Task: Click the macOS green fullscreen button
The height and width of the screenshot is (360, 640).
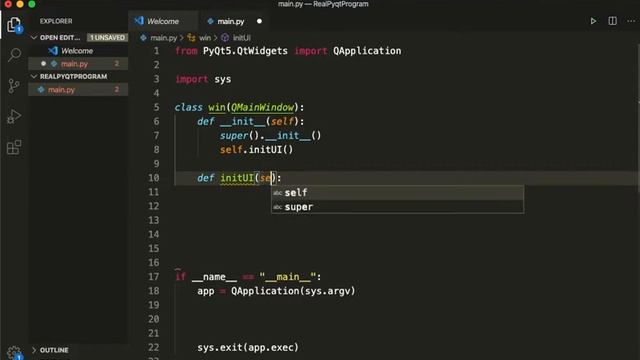Action: [x=32, y=4]
